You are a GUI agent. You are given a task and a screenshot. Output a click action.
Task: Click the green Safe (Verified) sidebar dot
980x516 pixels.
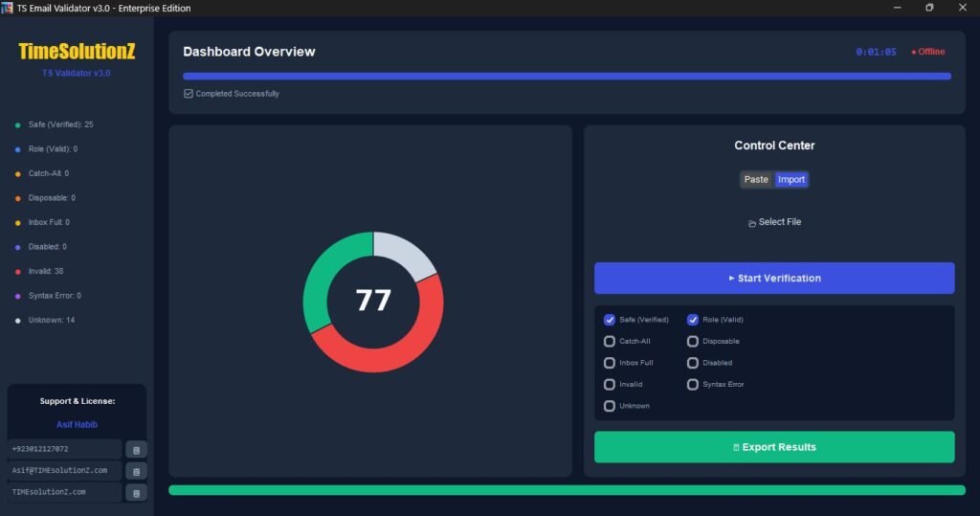pyautogui.click(x=17, y=125)
